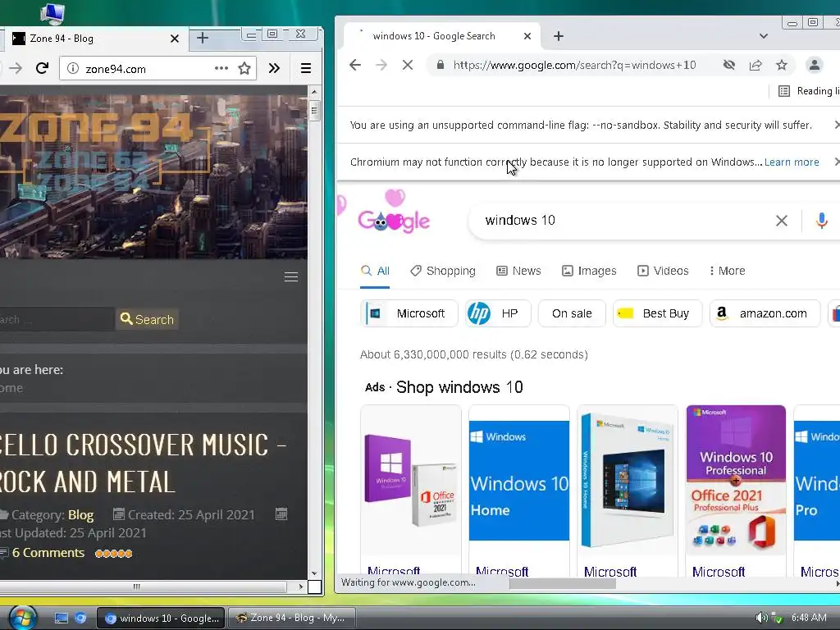Expand the Chromium tab search dropdown
The height and width of the screenshot is (630, 840).
(764, 36)
